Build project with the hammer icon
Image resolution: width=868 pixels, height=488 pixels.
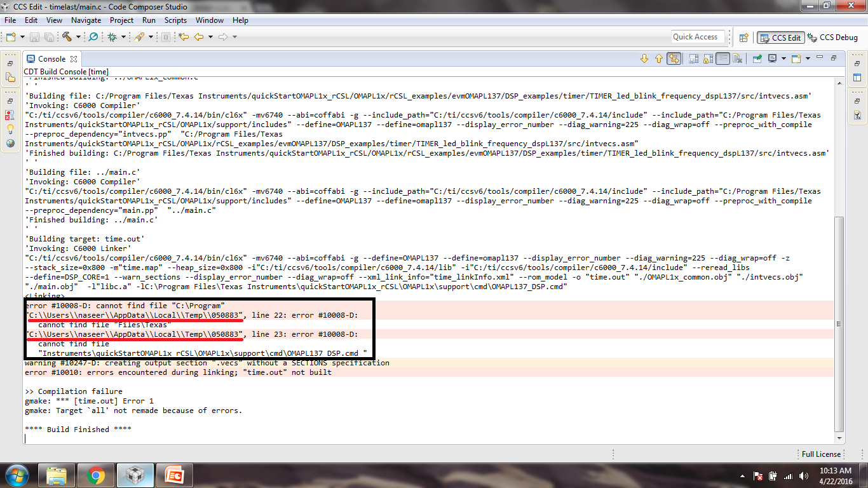(67, 37)
